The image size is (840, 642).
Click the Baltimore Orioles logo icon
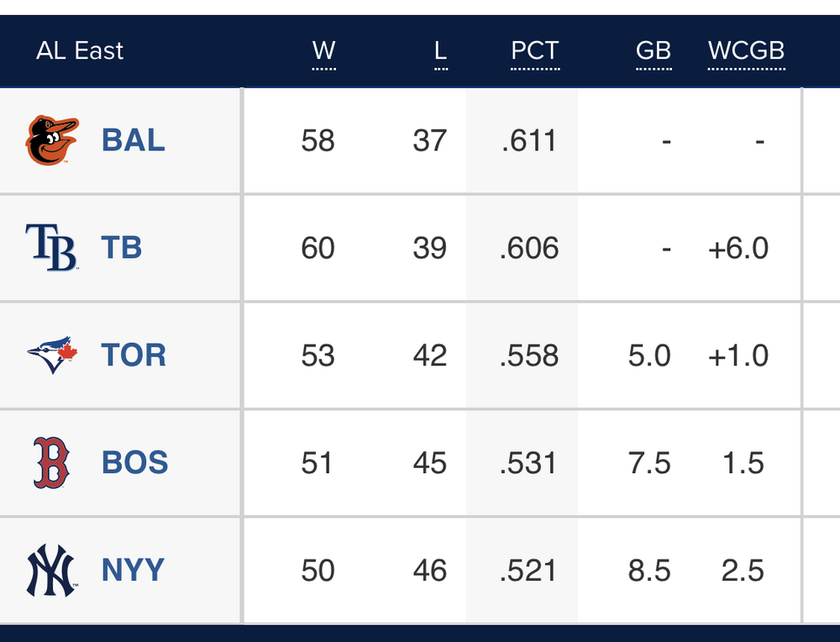(x=52, y=140)
